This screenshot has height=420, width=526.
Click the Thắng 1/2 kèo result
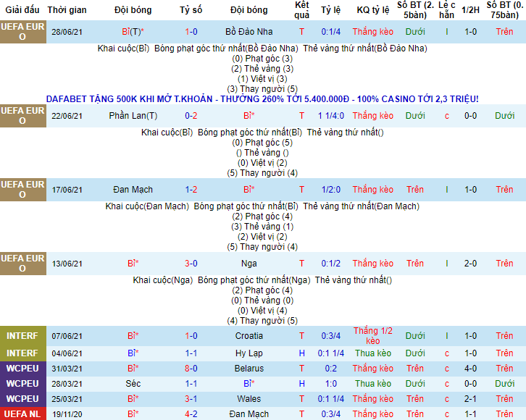[x=372, y=336]
